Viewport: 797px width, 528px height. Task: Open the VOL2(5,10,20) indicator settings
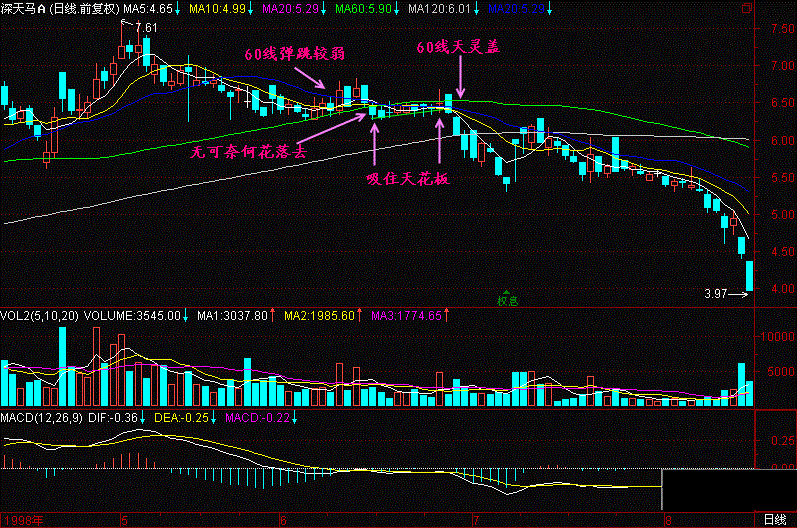[x=40, y=316]
